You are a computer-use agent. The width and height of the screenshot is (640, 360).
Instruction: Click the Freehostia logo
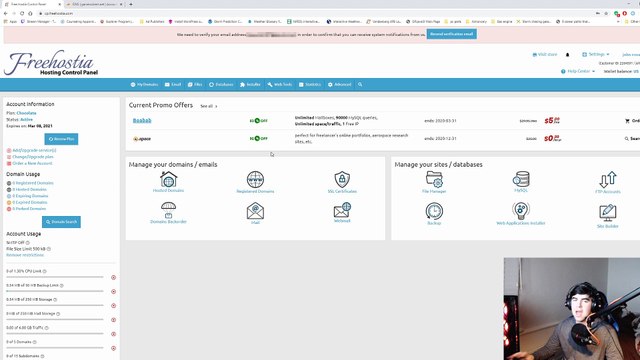click(x=51, y=63)
